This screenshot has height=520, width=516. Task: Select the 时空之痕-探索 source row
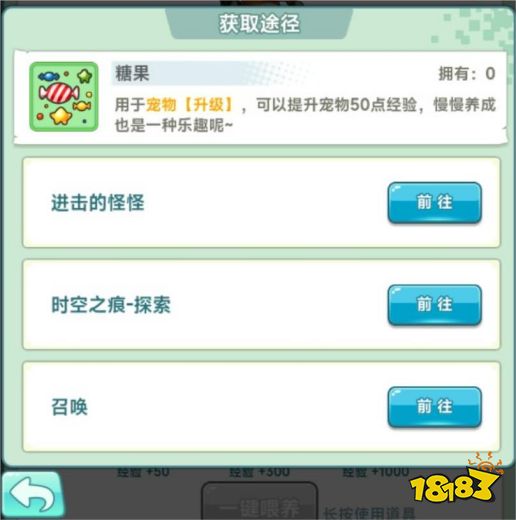click(261, 305)
